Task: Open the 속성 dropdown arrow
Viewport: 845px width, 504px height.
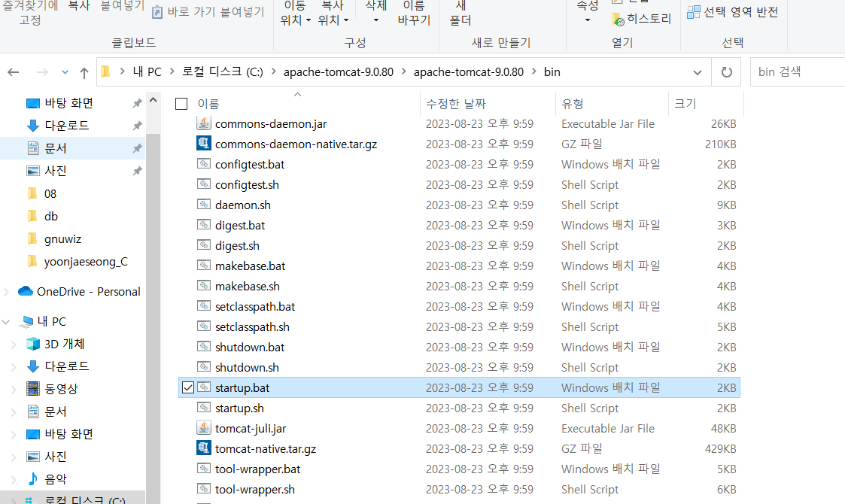Action: coord(588,20)
